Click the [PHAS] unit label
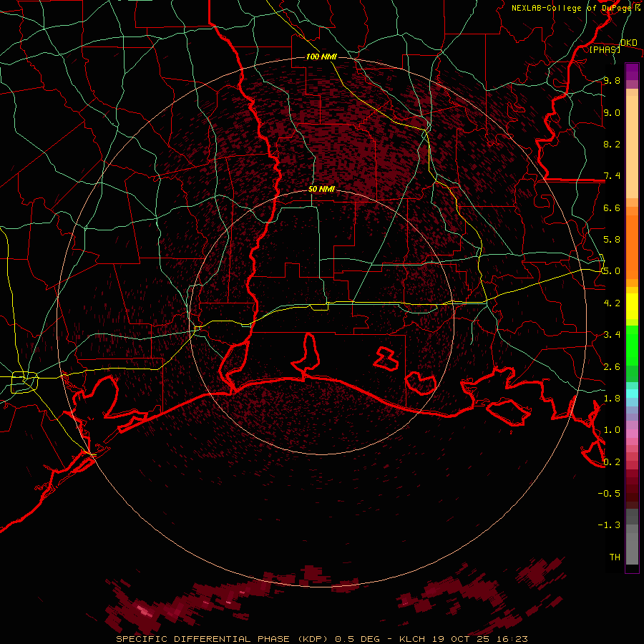 [605, 49]
